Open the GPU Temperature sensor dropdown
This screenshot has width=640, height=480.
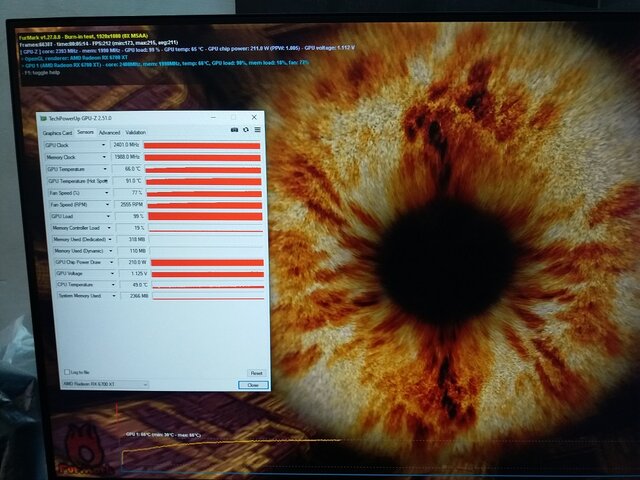(104, 169)
